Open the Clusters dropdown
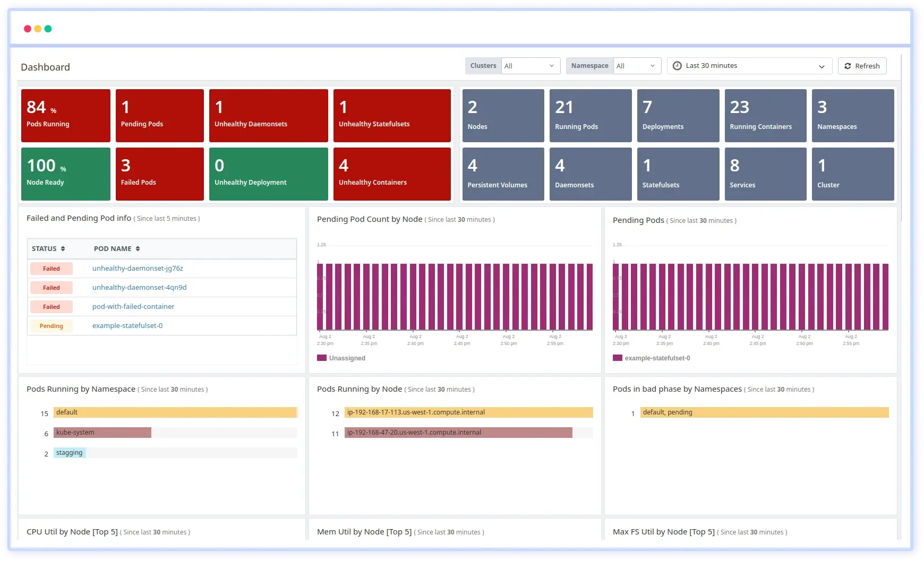Viewport: 924px width, 561px height. click(531, 66)
